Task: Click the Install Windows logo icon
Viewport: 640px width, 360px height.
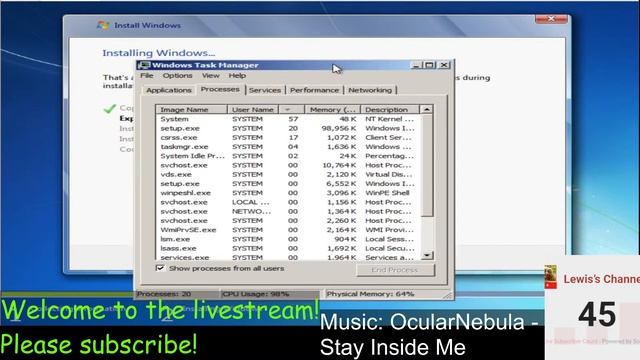Action: click(103, 25)
